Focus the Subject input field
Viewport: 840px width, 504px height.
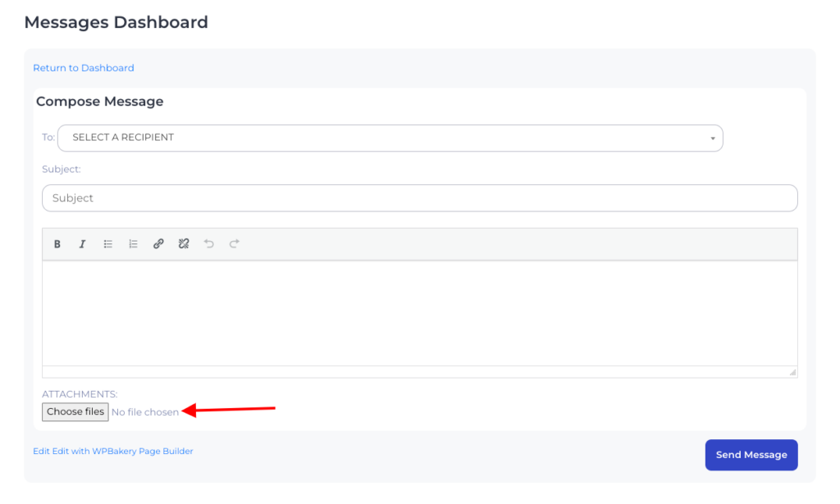(x=419, y=198)
